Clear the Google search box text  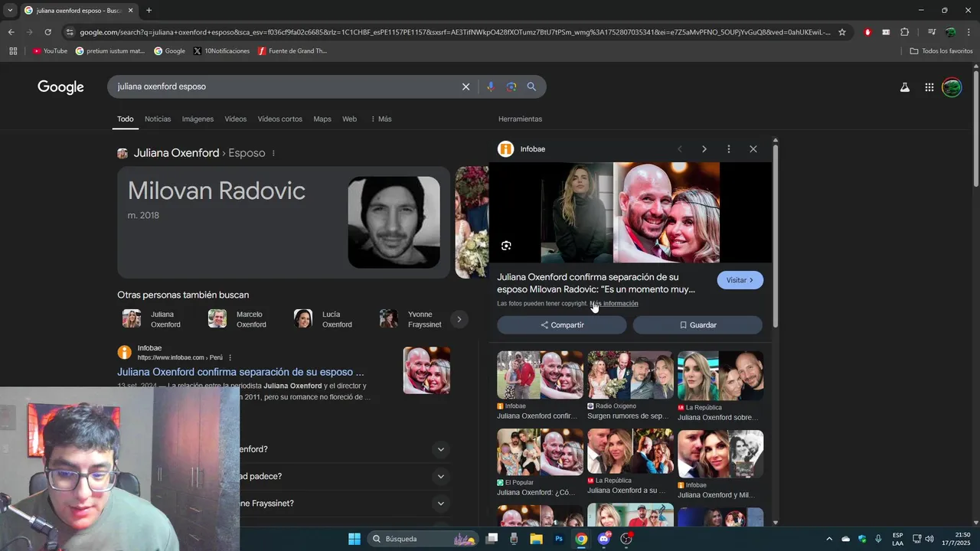[x=465, y=86]
